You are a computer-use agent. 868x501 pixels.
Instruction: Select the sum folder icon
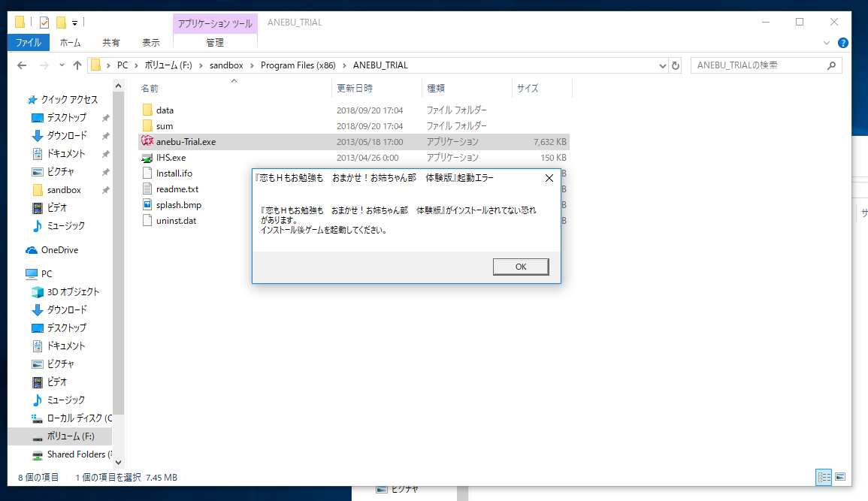click(147, 126)
